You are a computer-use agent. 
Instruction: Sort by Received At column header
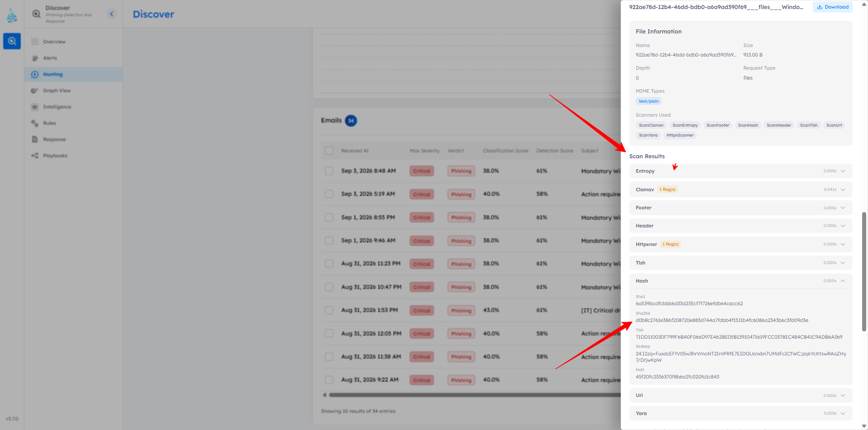tap(355, 151)
